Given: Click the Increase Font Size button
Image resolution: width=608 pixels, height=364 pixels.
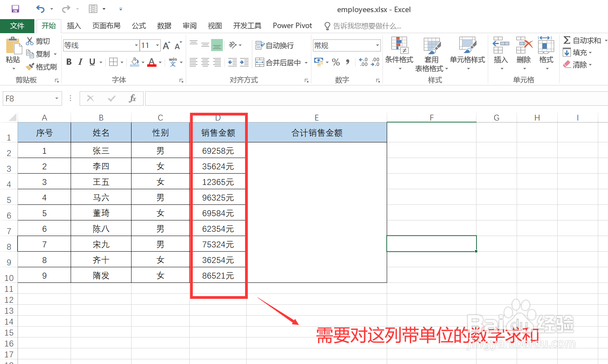Looking at the screenshot, I should pyautogui.click(x=165, y=45).
